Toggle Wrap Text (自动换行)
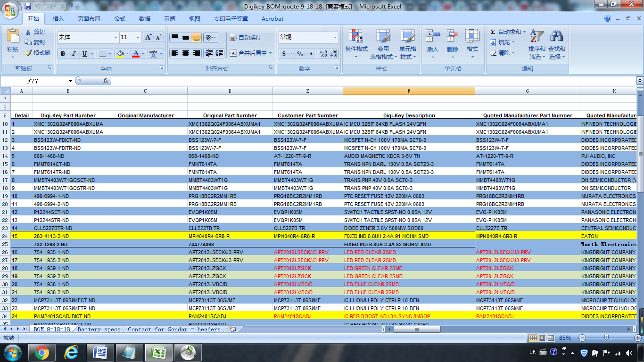This screenshot has height=362, width=644. pos(245,37)
